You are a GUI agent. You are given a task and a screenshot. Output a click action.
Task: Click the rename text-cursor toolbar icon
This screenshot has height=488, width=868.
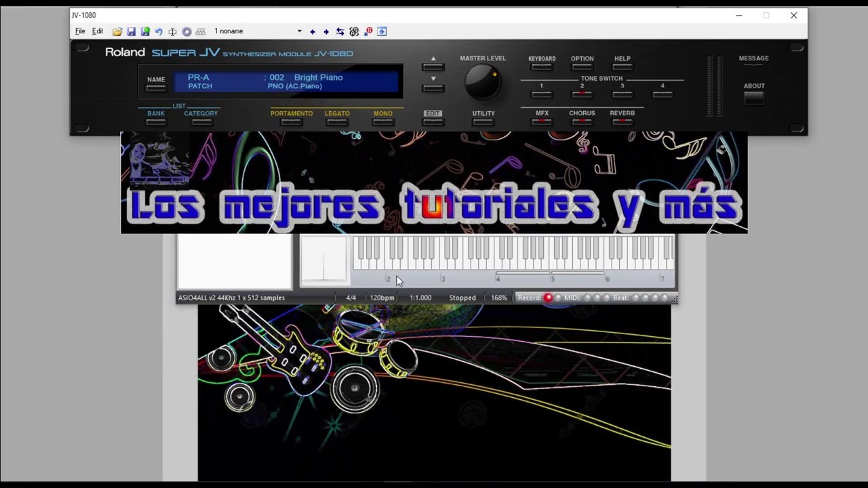pos(172,32)
